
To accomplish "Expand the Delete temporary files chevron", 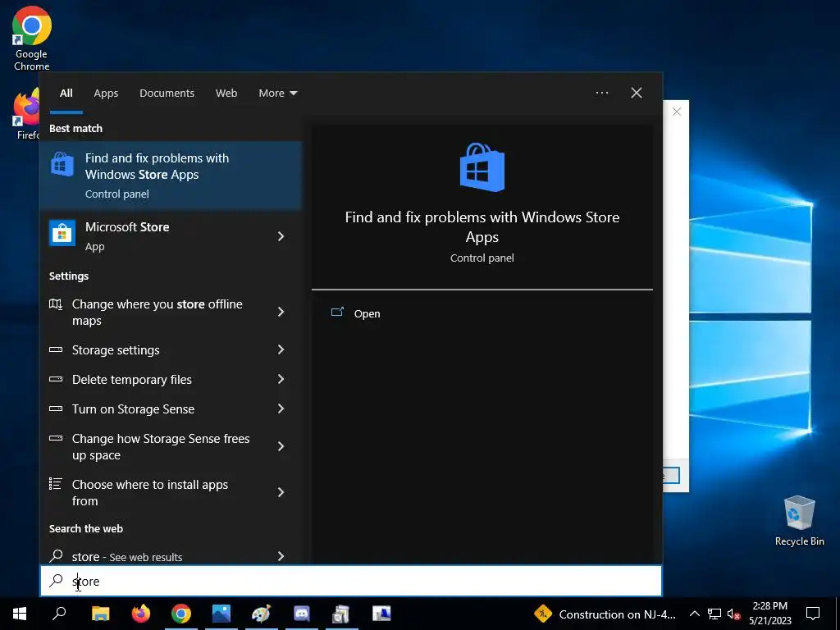I will (281, 379).
